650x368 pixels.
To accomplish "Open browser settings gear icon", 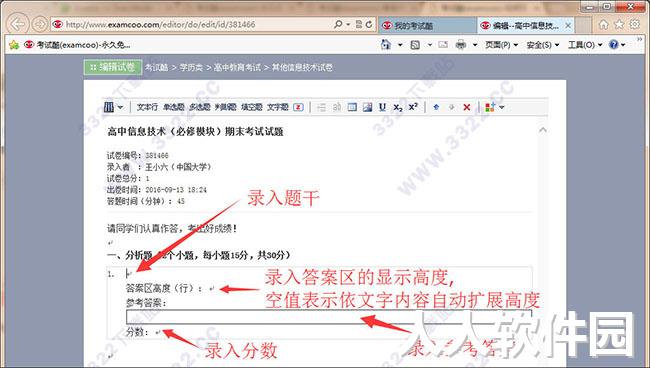I will [x=635, y=24].
